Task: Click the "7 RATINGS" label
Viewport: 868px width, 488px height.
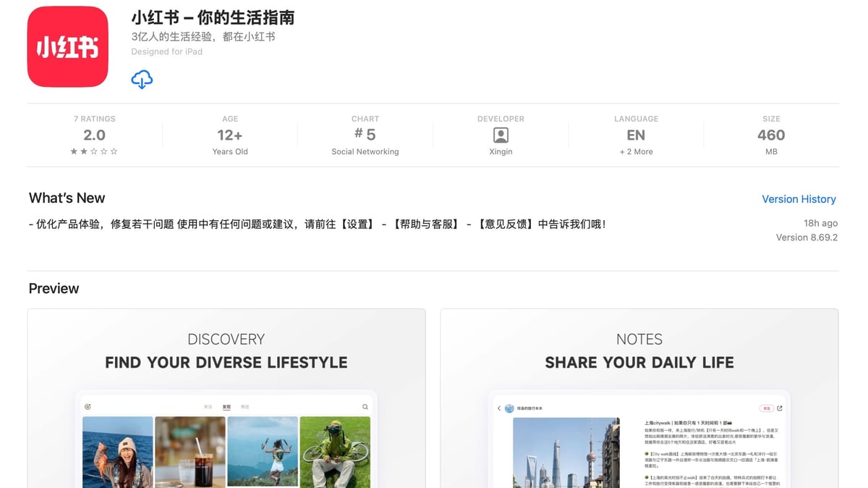Action: click(94, 119)
